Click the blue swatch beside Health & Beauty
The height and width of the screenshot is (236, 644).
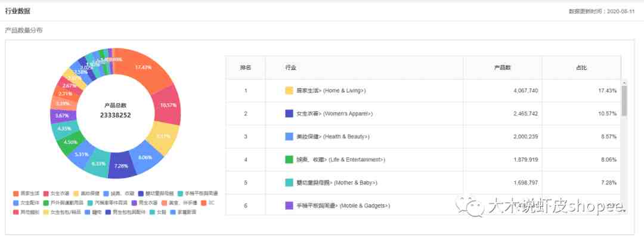point(289,136)
